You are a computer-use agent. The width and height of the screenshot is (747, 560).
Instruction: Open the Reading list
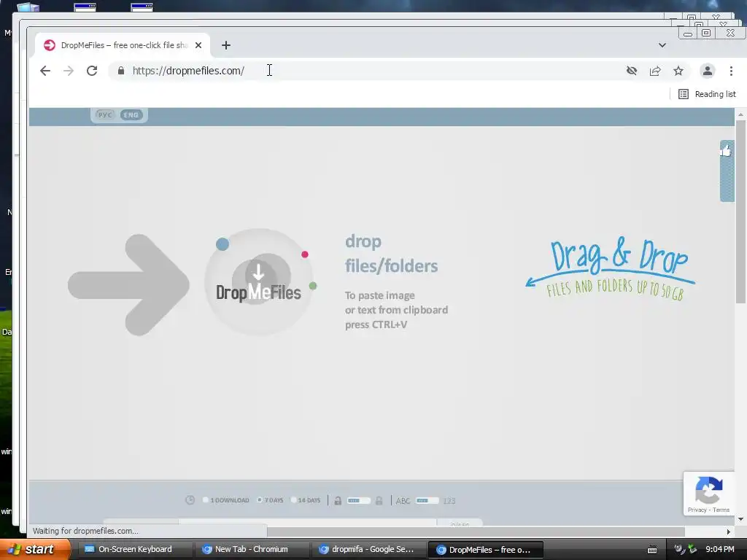pyautogui.click(x=707, y=94)
